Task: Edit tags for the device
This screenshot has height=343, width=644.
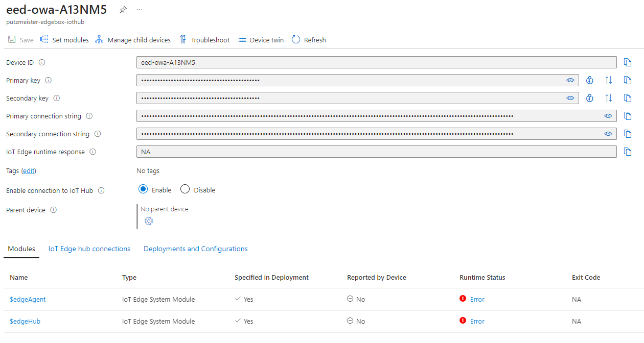Action: (x=28, y=170)
